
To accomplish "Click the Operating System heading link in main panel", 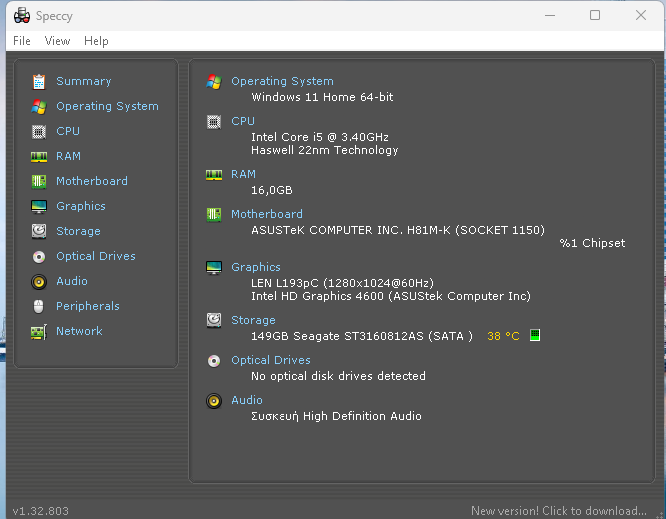I will [x=282, y=81].
